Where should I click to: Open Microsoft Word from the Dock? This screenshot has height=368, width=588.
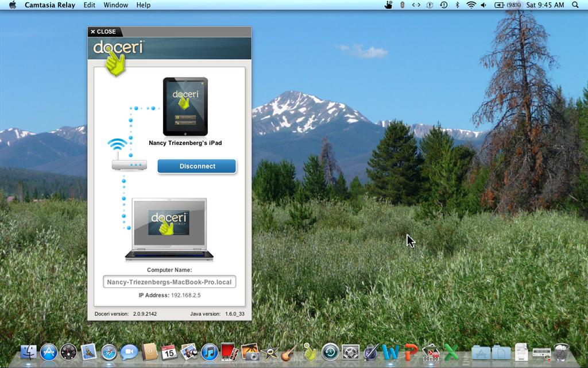coord(390,352)
